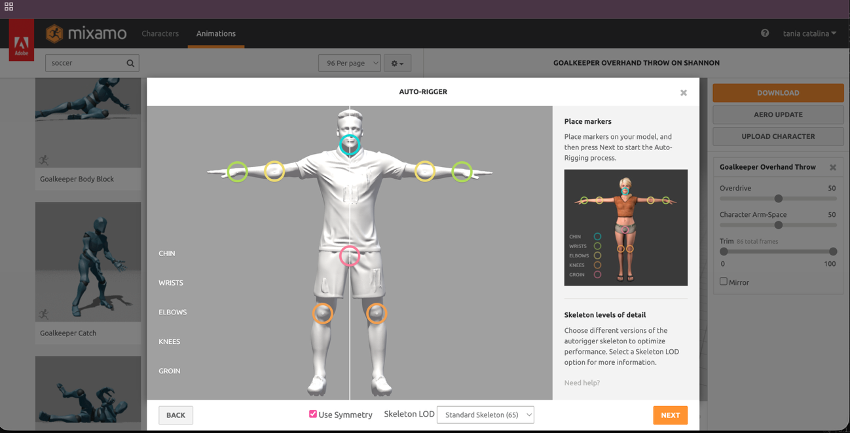Click the Mixamo logo
The image size is (850, 434).
click(86, 34)
